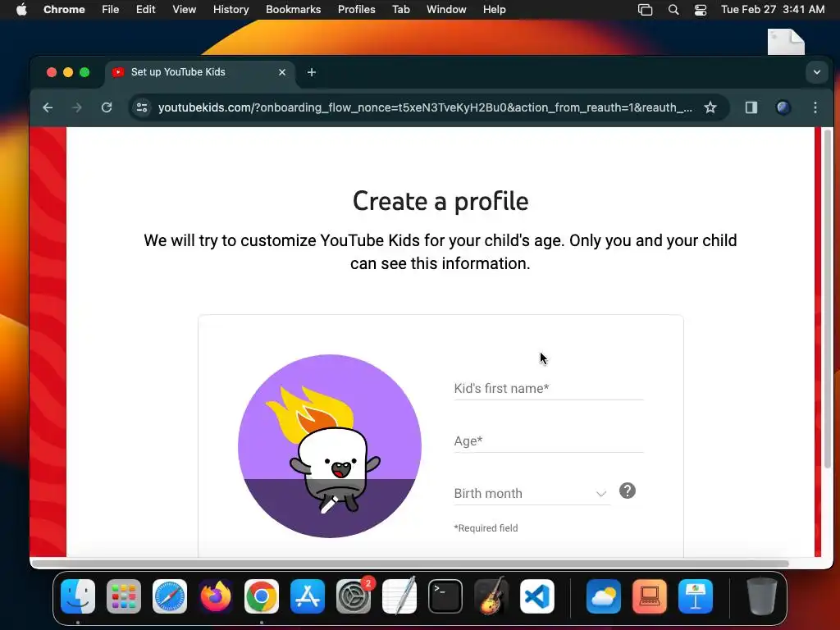The width and height of the screenshot is (840, 630).
Task: Focus the Kid's first name field
Action: (x=549, y=388)
